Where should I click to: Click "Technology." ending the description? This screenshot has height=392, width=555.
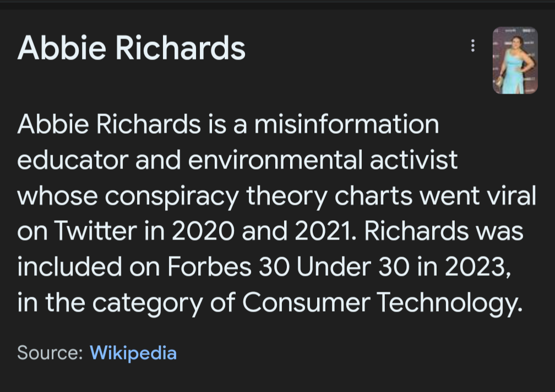(x=449, y=303)
